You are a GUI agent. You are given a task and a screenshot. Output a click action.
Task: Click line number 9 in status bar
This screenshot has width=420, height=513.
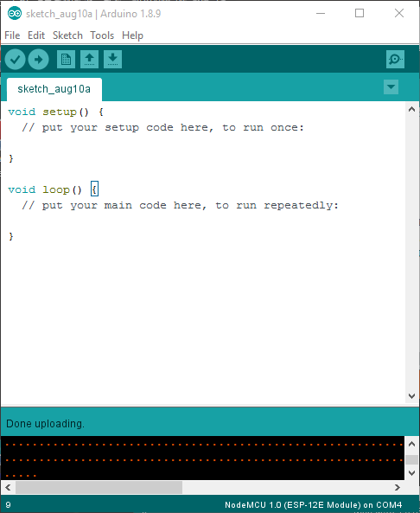[x=8, y=505]
